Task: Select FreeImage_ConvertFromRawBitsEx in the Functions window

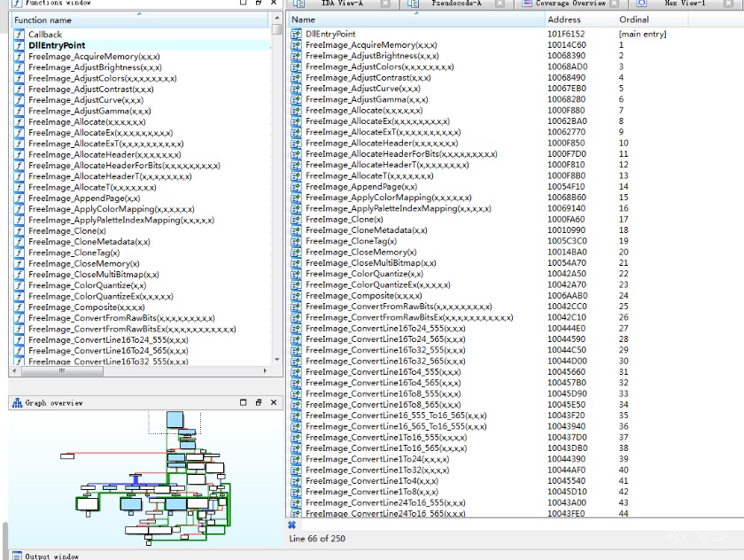Action: click(x=132, y=330)
